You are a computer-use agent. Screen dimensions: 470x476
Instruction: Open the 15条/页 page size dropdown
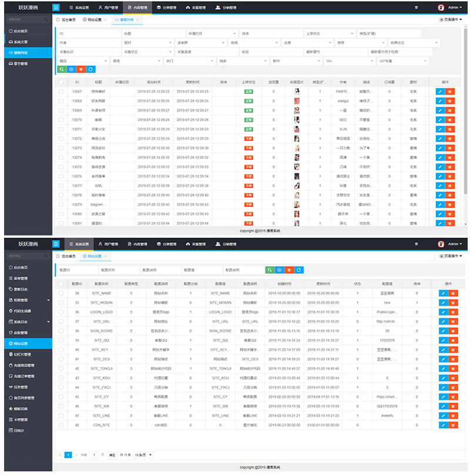[x=143, y=455]
